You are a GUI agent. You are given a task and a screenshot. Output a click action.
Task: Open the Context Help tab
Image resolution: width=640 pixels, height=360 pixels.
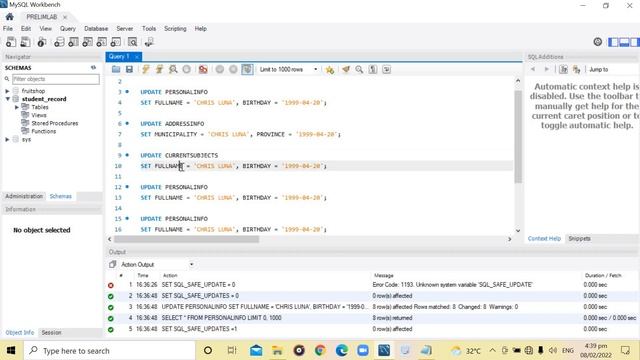click(x=544, y=238)
